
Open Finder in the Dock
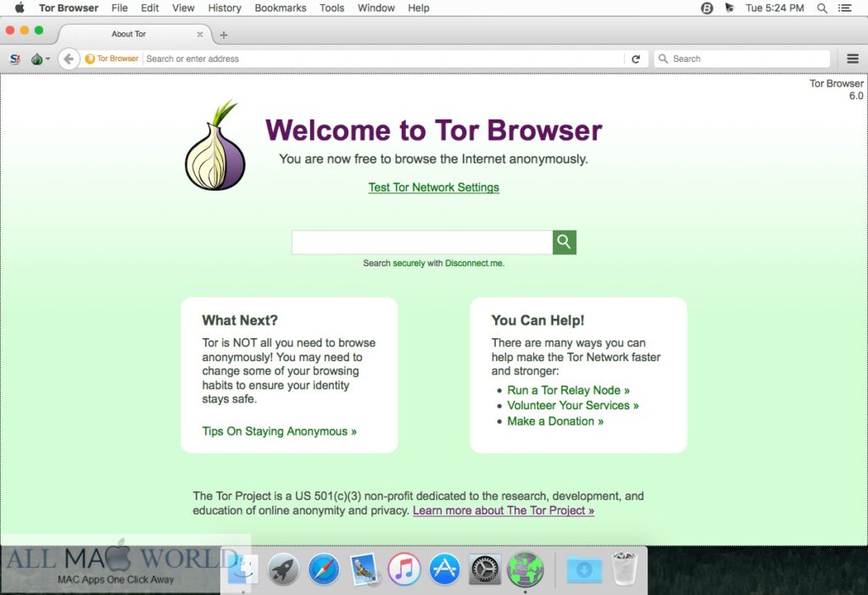point(242,569)
